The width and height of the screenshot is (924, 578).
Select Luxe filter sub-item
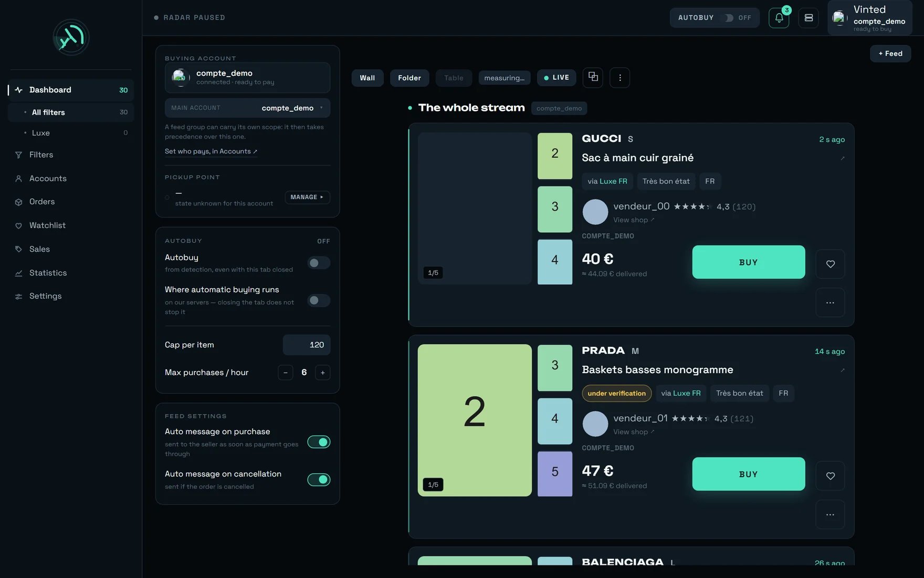pyautogui.click(x=71, y=133)
